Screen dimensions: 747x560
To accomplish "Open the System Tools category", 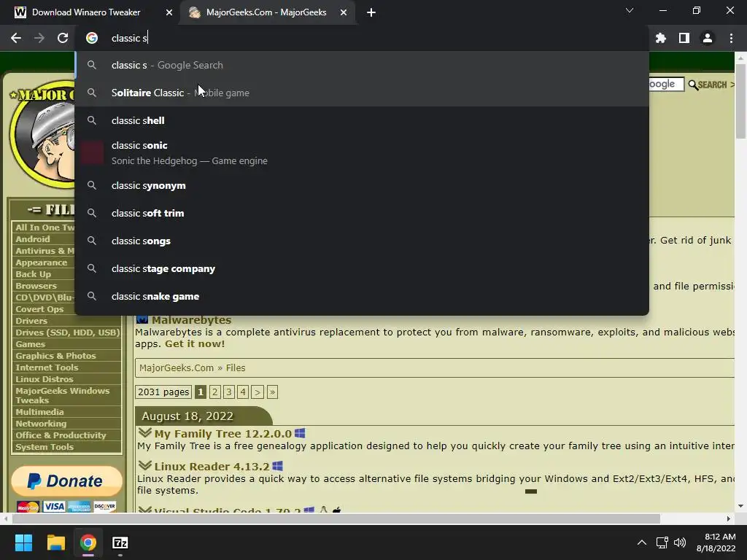I will 44,447.
